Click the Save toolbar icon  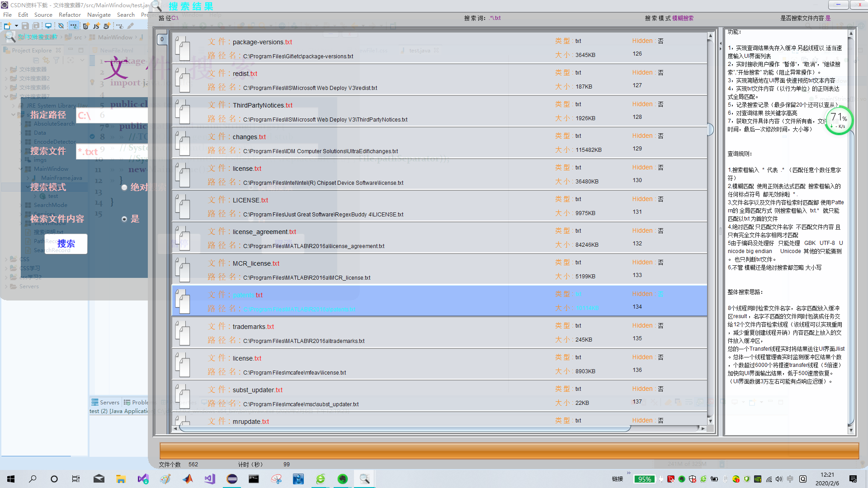pos(25,26)
